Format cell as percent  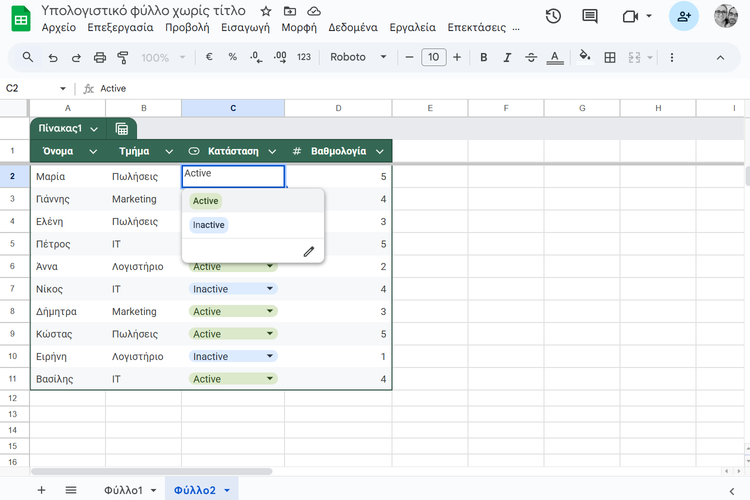[232, 57]
